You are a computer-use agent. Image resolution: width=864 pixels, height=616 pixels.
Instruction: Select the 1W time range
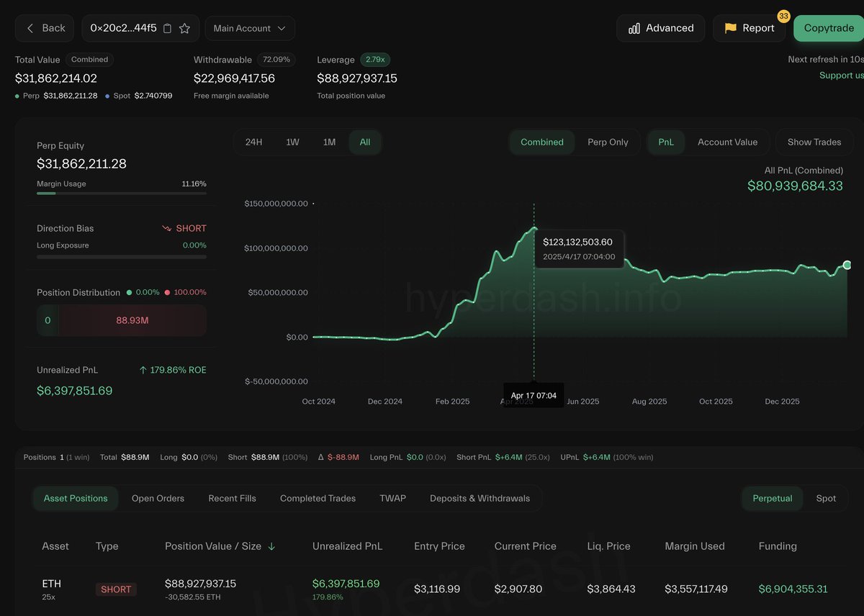point(292,142)
